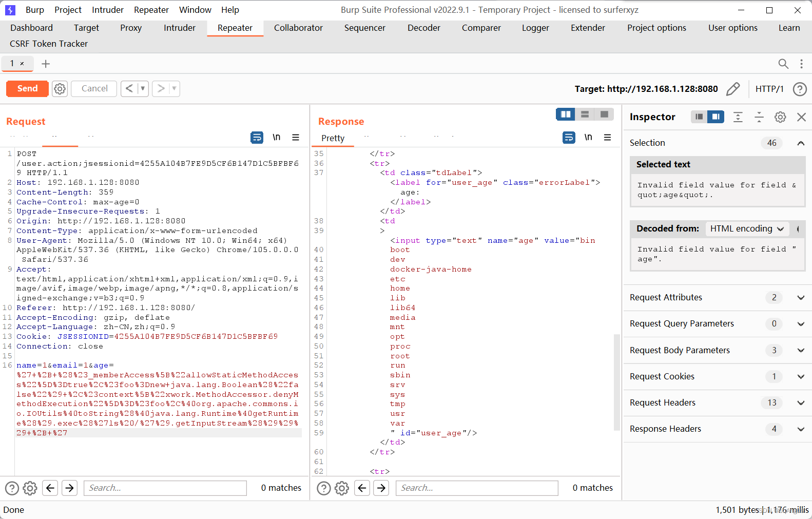Dock Inspector to the right side
Image resolution: width=812 pixels, height=519 pixels.
point(716,117)
